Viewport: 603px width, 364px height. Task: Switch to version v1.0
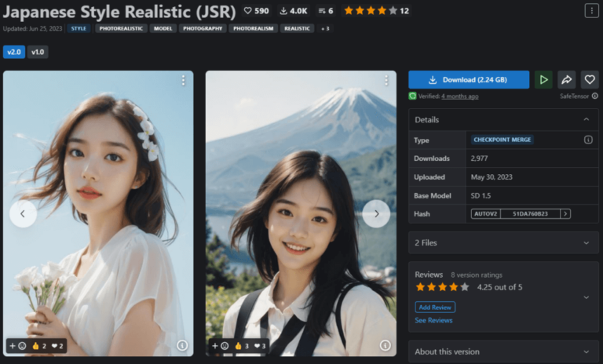(x=38, y=53)
